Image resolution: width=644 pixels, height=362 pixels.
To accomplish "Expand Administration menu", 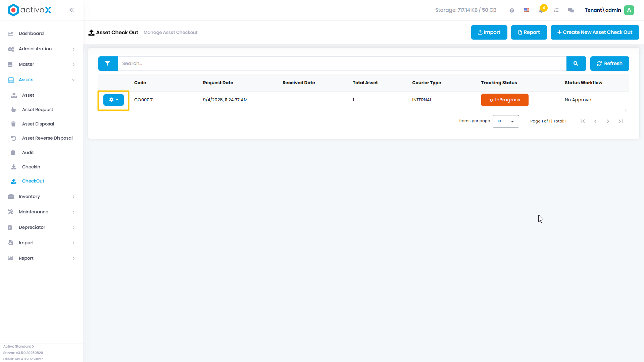I will point(42,49).
